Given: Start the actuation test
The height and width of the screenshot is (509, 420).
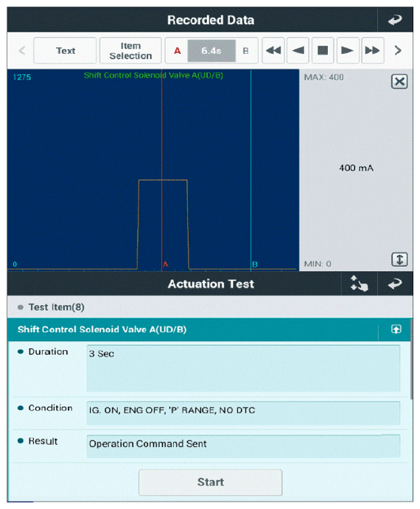Looking at the screenshot, I should pos(211,482).
